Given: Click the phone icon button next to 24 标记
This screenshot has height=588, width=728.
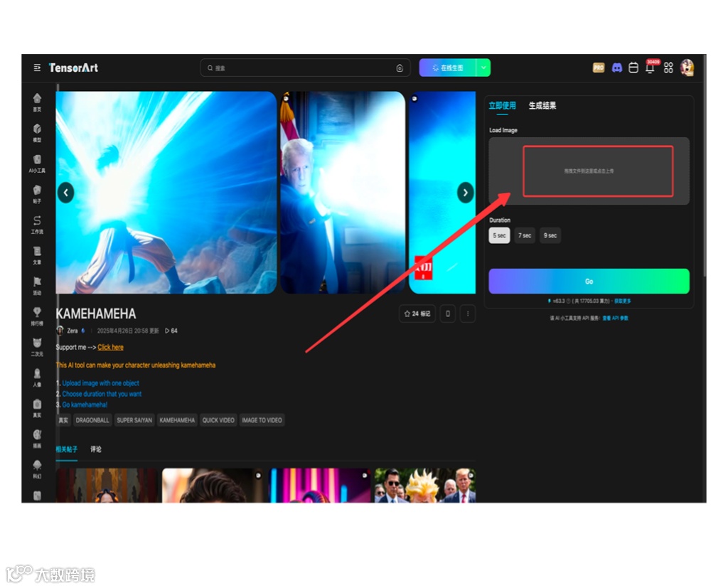Looking at the screenshot, I should (448, 314).
